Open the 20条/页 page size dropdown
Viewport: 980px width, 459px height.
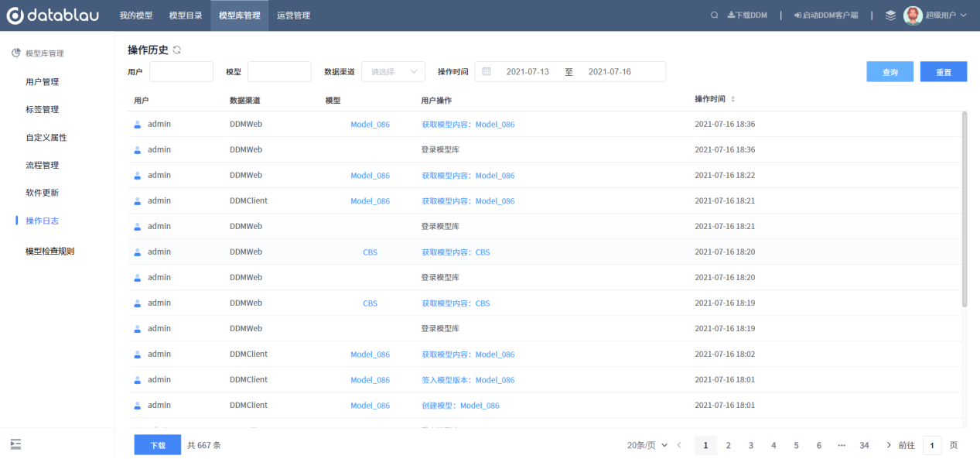pos(647,446)
